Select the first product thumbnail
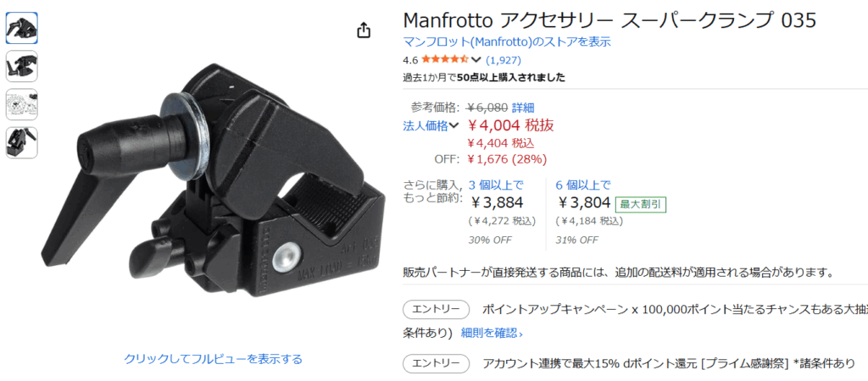Viewport: 868px width, 381px height. [x=21, y=28]
